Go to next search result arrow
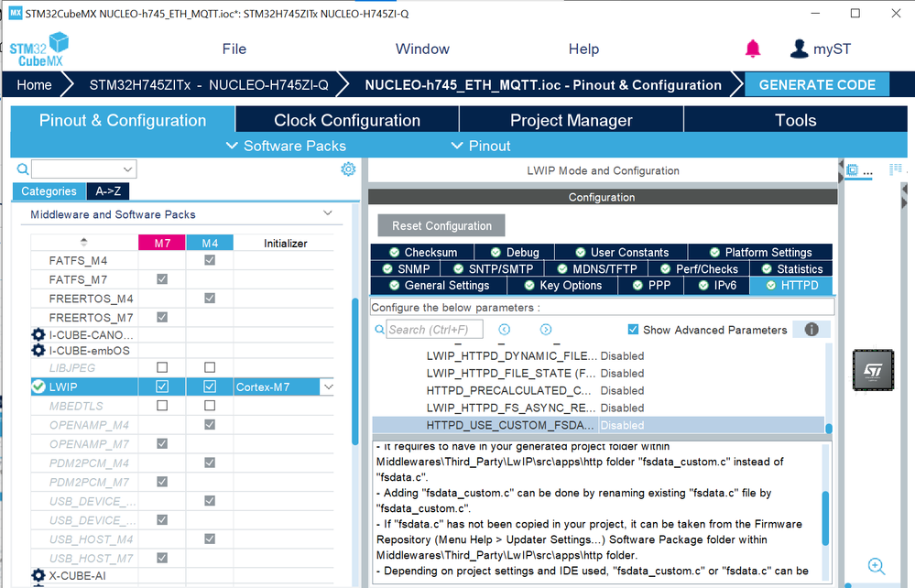The height and width of the screenshot is (588, 915). pos(546,330)
